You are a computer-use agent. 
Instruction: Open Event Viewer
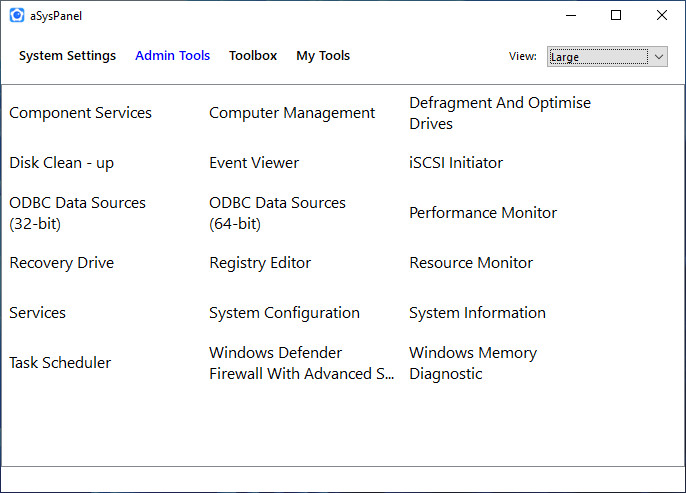point(254,163)
